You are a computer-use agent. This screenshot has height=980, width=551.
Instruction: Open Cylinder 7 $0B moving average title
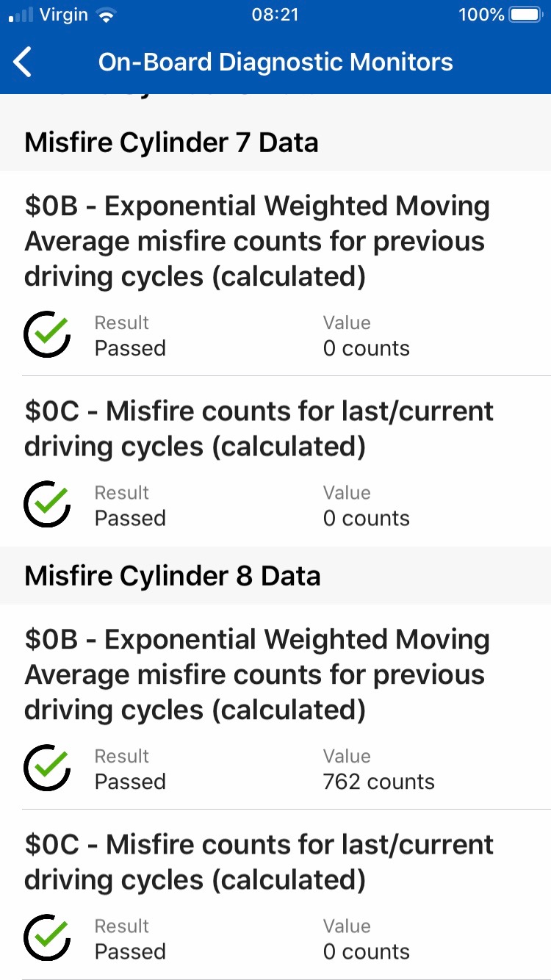pyautogui.click(x=257, y=242)
